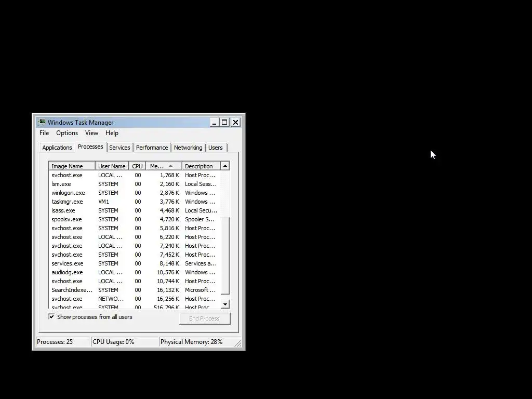Close the Task Manager window
This screenshot has height=399, width=532.
tap(235, 123)
